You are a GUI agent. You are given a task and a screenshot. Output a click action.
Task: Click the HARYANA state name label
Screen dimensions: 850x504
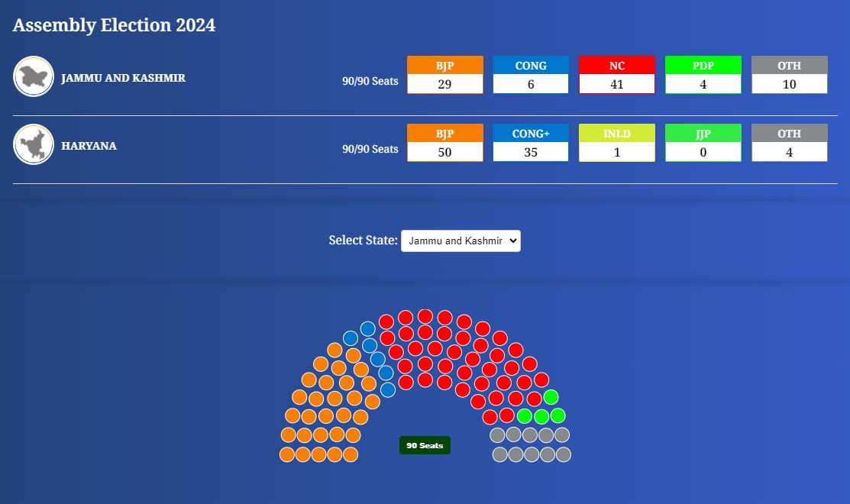[89, 146]
